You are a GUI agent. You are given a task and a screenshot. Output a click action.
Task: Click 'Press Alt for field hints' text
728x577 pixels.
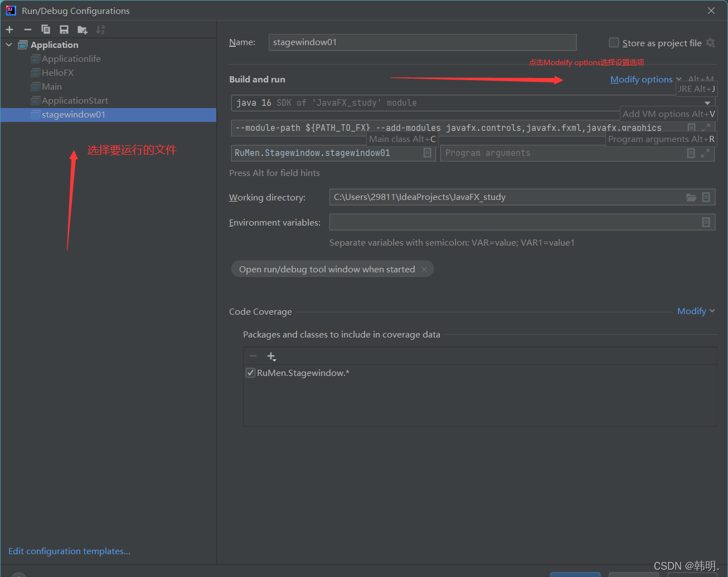point(274,173)
